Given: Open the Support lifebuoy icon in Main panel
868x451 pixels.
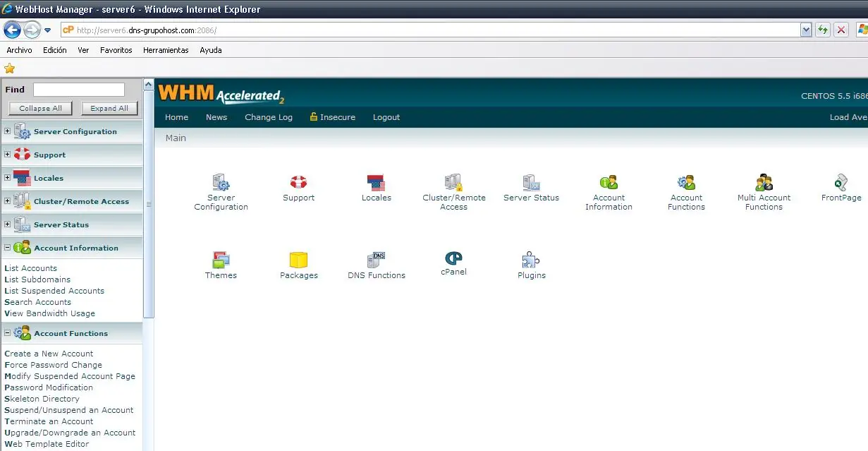Looking at the screenshot, I should (299, 182).
